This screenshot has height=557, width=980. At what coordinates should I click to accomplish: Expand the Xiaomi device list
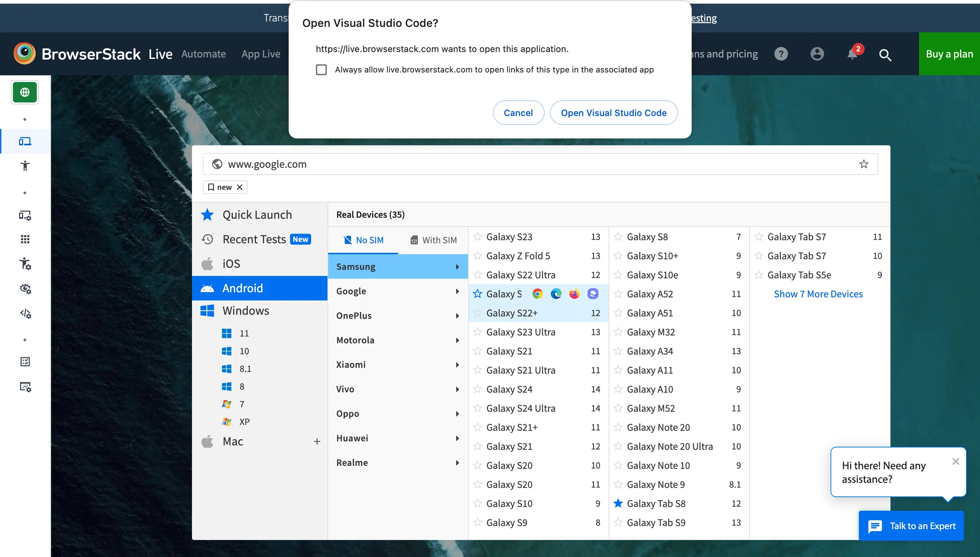[x=398, y=364]
